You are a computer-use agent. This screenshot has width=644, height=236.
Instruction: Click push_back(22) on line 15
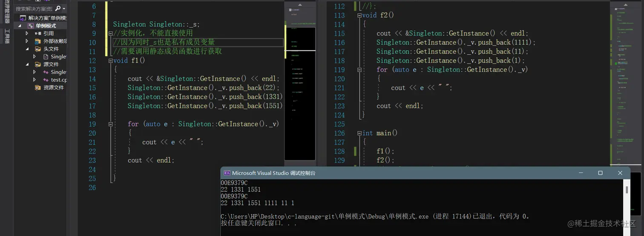253,88
